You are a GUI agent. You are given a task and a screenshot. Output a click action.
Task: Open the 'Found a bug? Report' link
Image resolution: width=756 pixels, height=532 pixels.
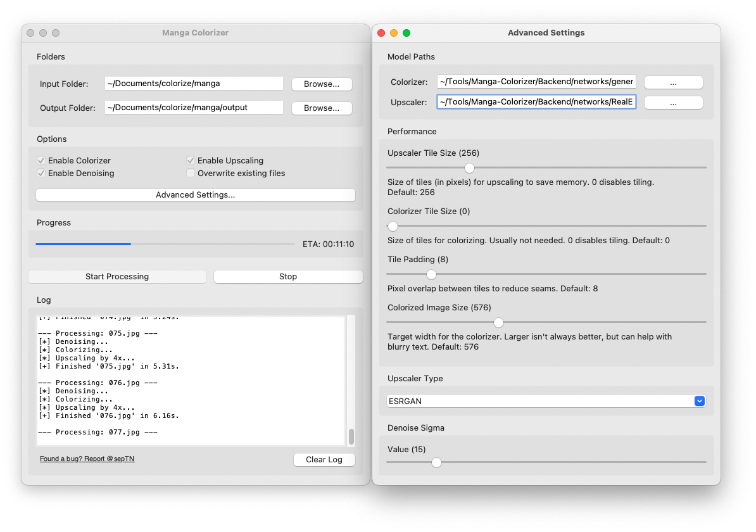pyautogui.click(x=87, y=459)
